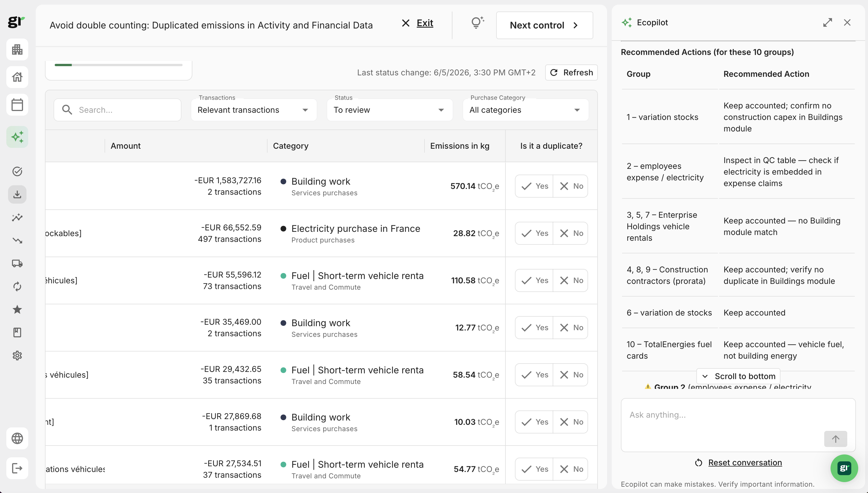Expand the Ecopilot panel with arrows icon
Screen dimensions: 868x493
coord(827,22)
